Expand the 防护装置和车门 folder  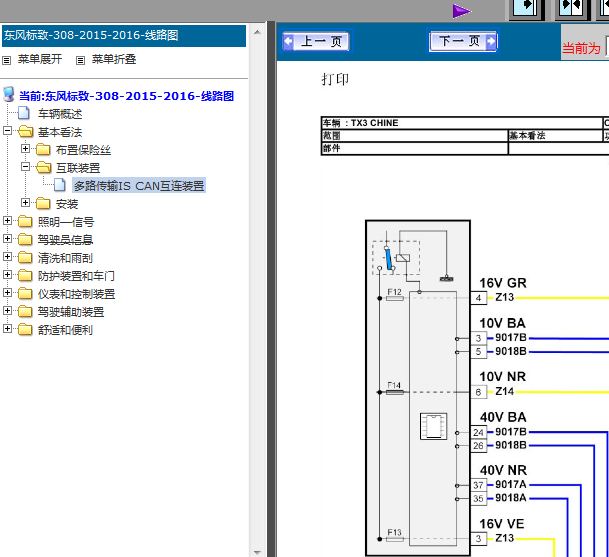[7, 275]
